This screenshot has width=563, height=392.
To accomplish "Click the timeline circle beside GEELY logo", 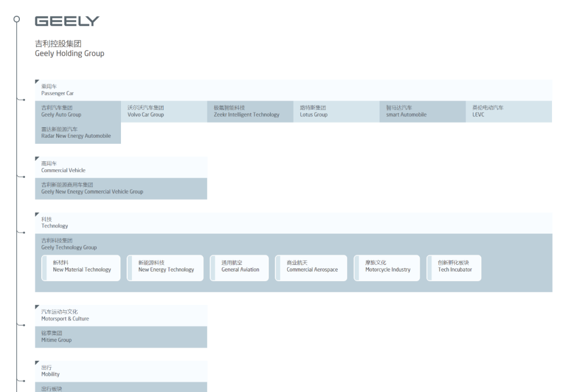I will point(17,19).
